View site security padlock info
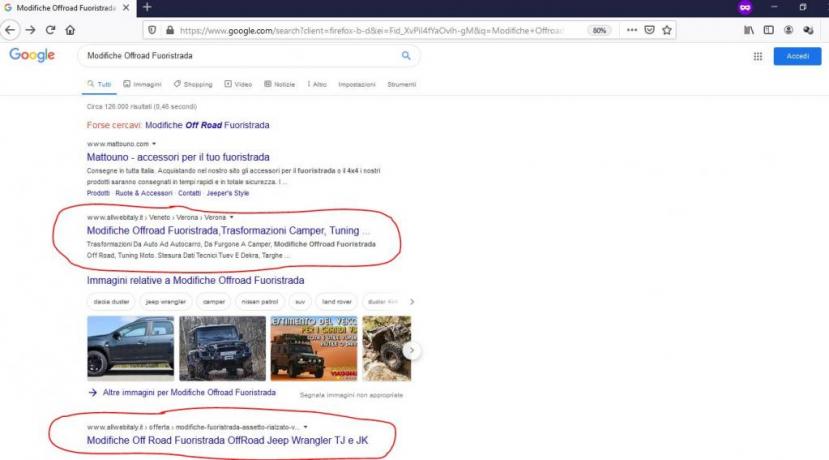 [170, 30]
